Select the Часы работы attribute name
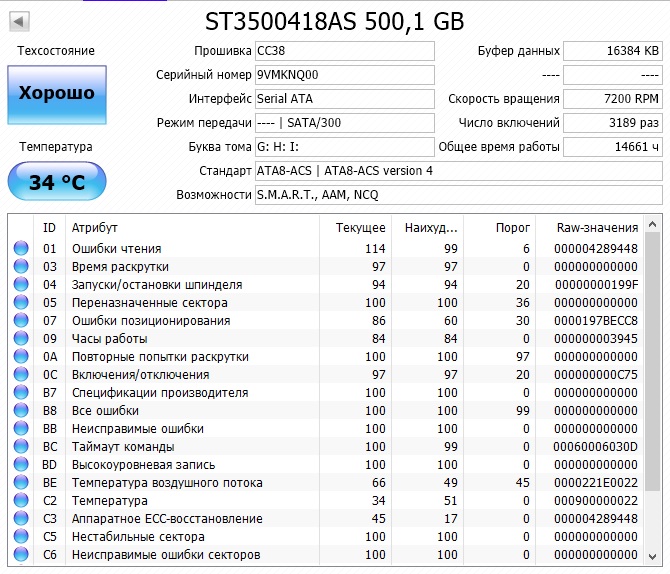 [109, 339]
